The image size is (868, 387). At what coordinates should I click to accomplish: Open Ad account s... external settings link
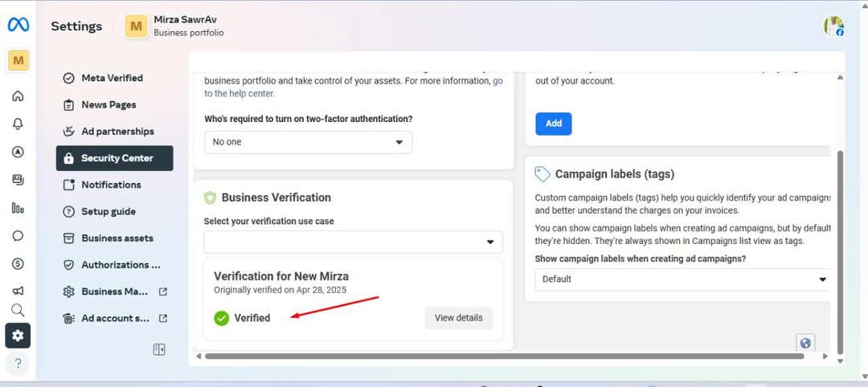click(x=115, y=319)
